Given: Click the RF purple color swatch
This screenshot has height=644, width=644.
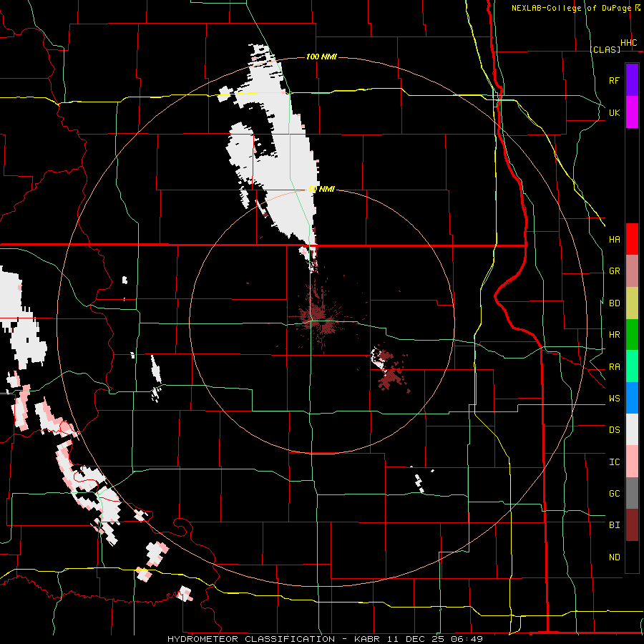Looking at the screenshot, I should tap(632, 80).
